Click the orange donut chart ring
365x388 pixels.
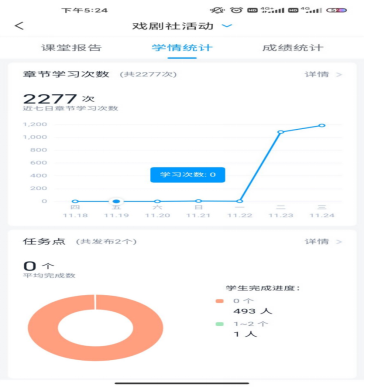click(x=43, y=328)
